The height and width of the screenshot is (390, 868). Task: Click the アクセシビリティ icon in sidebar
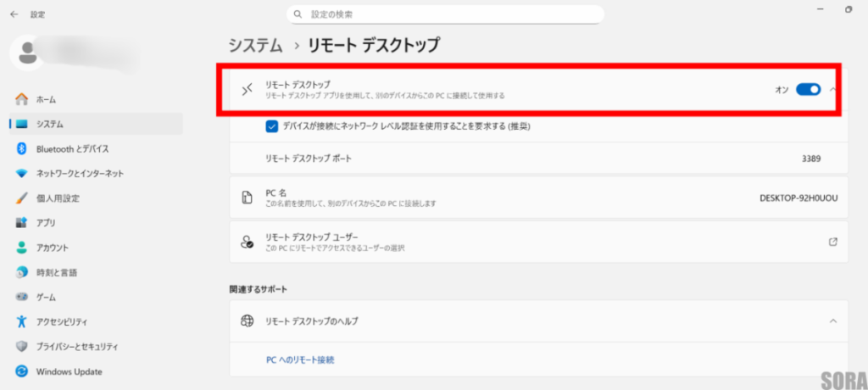click(x=22, y=322)
